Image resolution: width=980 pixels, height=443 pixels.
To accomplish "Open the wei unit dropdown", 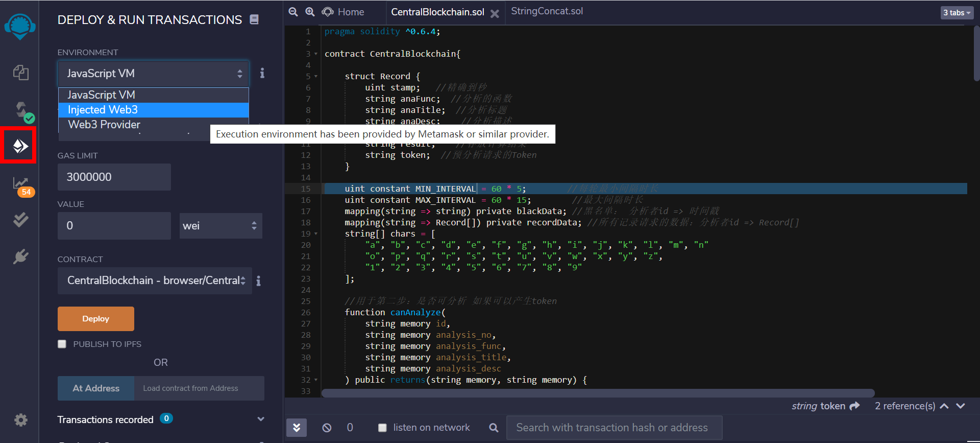I will click(x=221, y=226).
